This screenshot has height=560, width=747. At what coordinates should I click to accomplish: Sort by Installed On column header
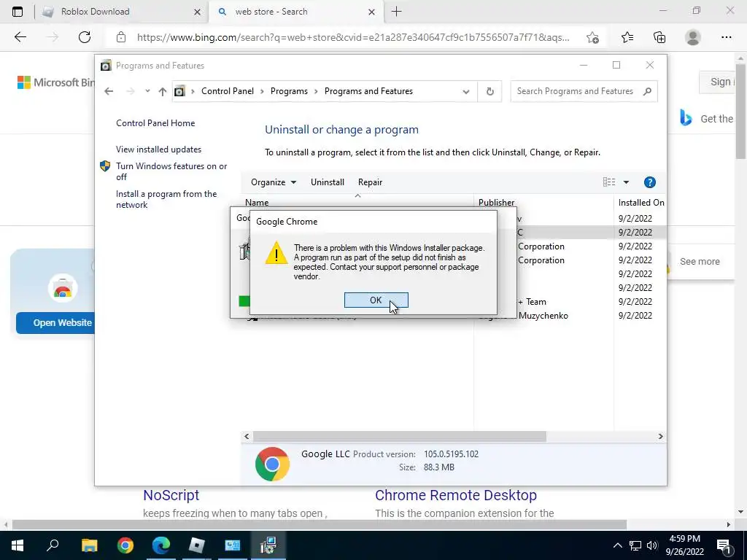click(x=640, y=203)
